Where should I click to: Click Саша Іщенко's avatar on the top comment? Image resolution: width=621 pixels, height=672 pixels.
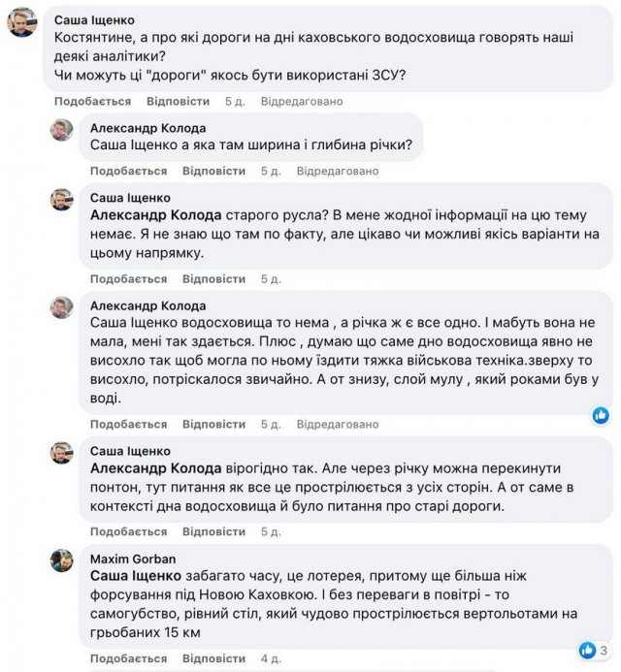pyautogui.click(x=22, y=20)
